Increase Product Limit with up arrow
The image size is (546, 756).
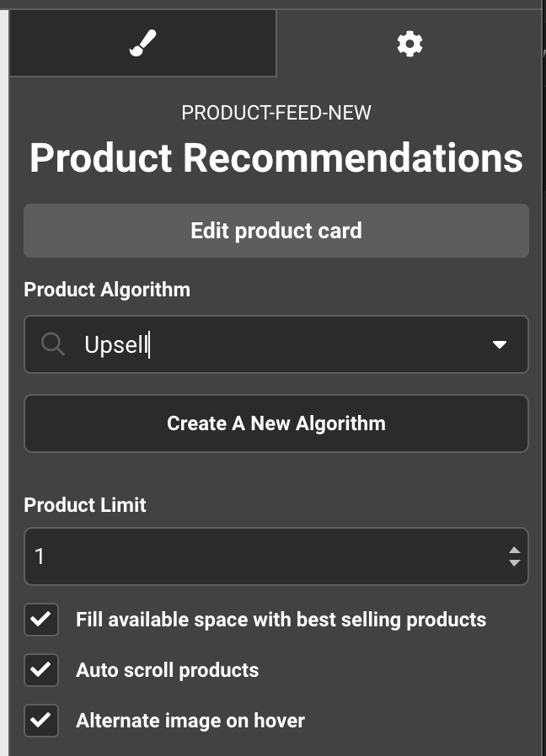(x=514, y=551)
